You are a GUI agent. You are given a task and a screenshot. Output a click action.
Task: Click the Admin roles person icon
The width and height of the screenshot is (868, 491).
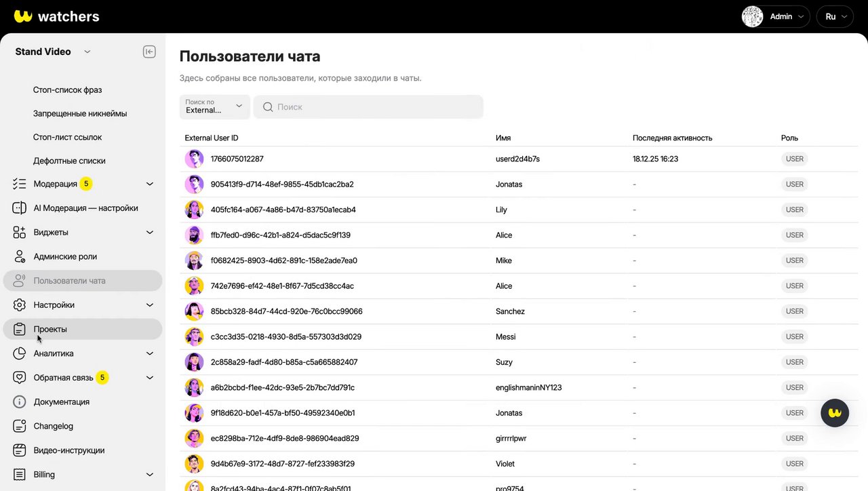[20, 256]
